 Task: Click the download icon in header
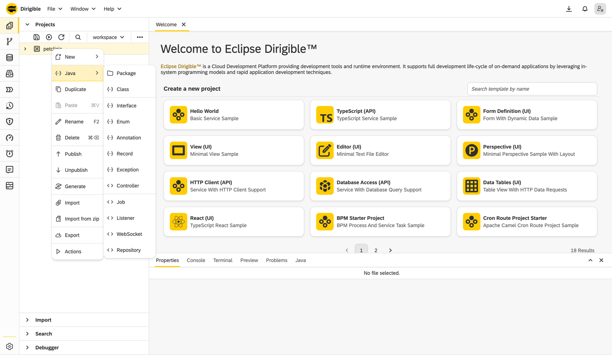pos(569,9)
